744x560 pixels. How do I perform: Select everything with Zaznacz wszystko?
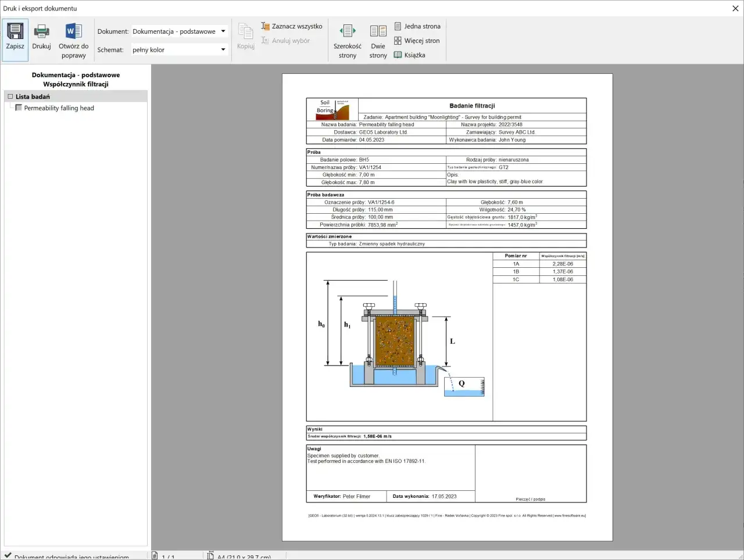point(291,26)
